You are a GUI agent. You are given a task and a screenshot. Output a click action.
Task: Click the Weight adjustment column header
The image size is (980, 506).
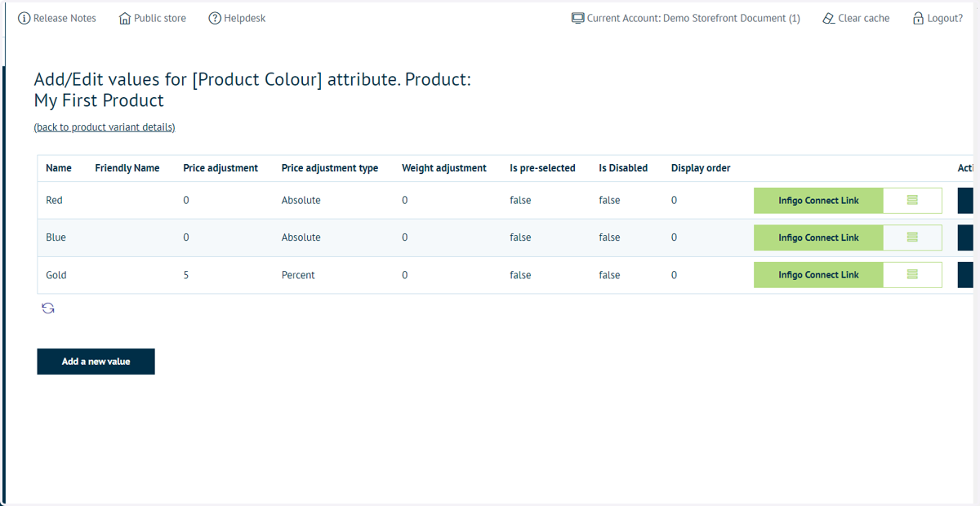tap(444, 168)
